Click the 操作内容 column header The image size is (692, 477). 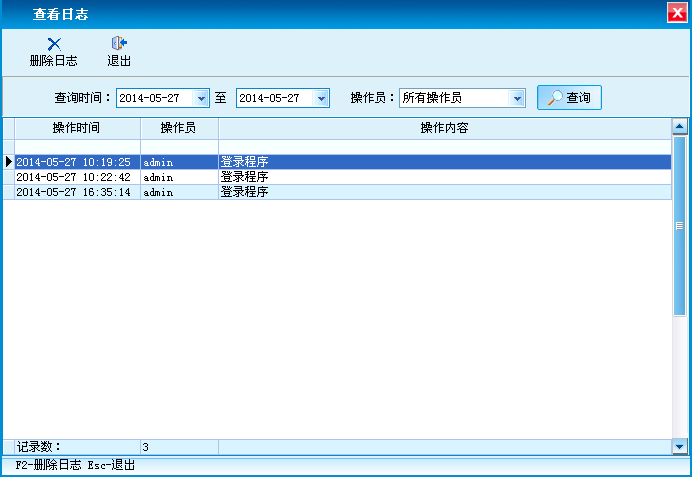(x=444, y=128)
